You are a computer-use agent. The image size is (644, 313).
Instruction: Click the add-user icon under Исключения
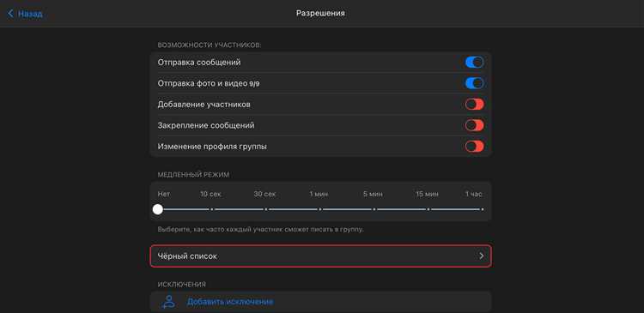[x=168, y=302]
